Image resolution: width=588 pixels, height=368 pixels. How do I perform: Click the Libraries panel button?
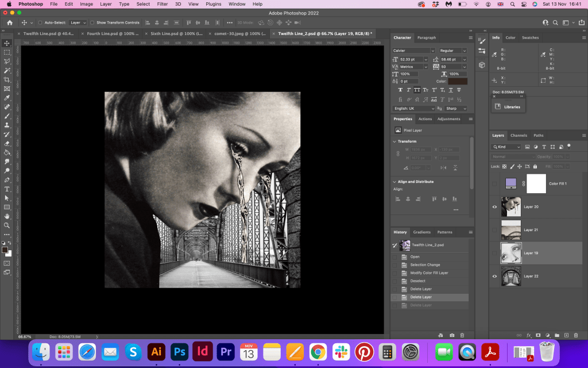pos(508,106)
